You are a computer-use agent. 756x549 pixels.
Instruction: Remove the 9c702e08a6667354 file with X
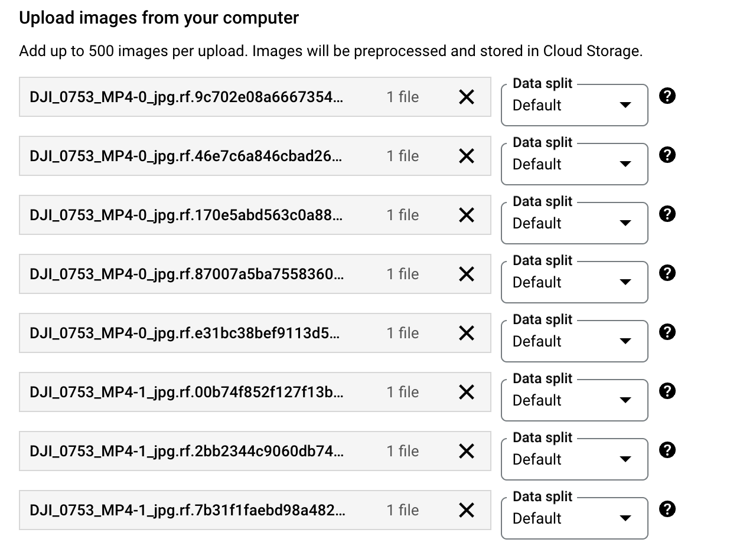[467, 97]
